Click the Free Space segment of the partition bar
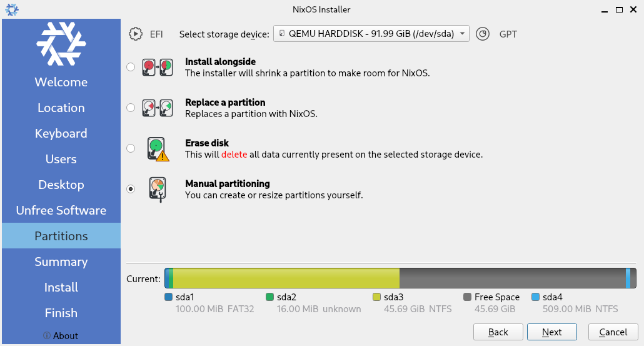 click(x=511, y=278)
